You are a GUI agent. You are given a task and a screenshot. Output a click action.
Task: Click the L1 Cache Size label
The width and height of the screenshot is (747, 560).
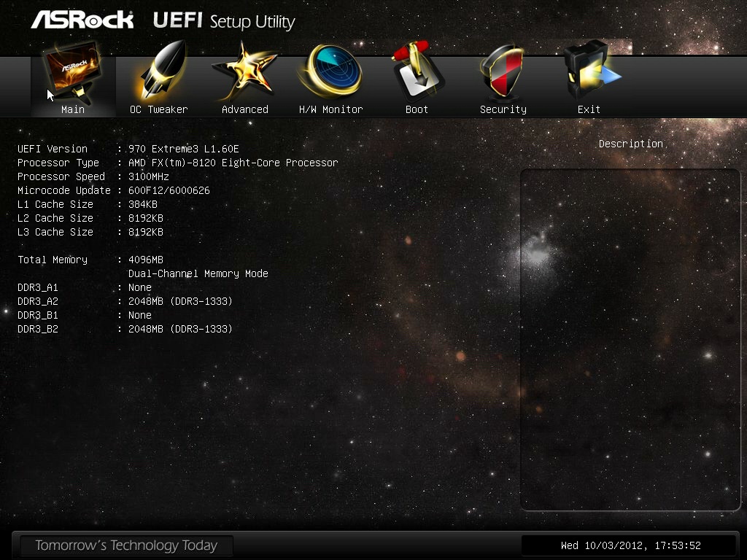coord(55,204)
